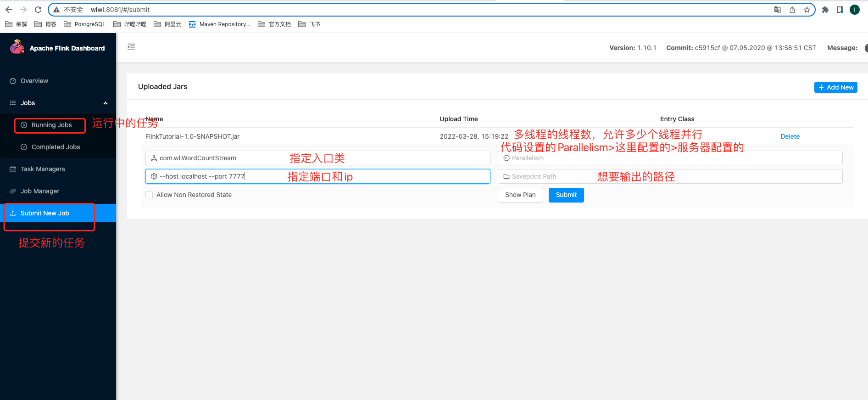Open the 破解 bookmark folder
The image size is (868, 400).
pos(16,24)
